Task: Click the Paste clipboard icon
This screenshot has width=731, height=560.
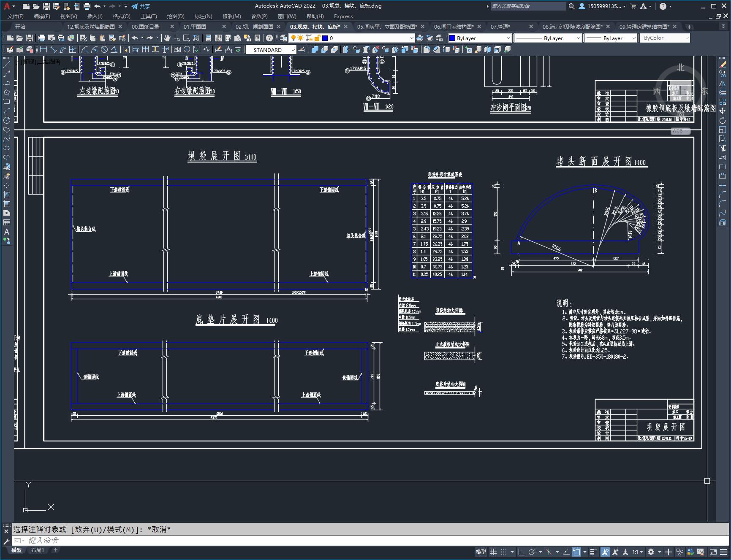Action: click(103, 38)
